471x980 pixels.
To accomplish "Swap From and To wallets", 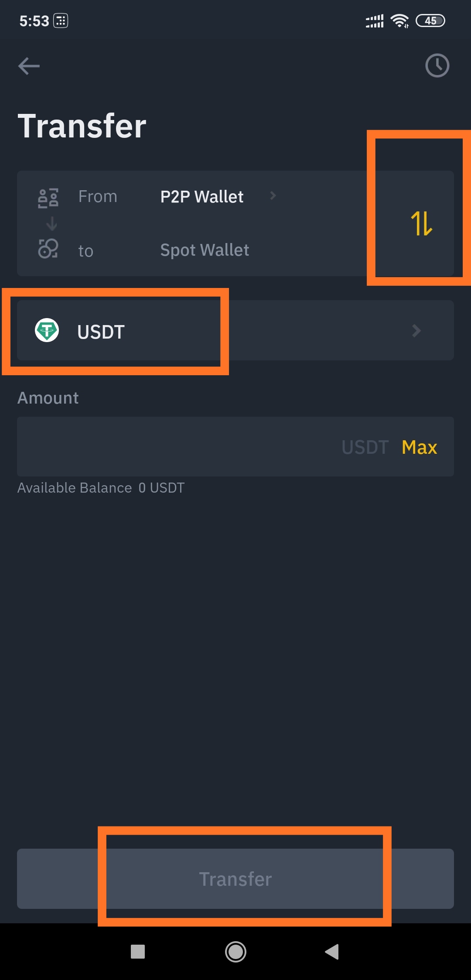I will pos(421,223).
